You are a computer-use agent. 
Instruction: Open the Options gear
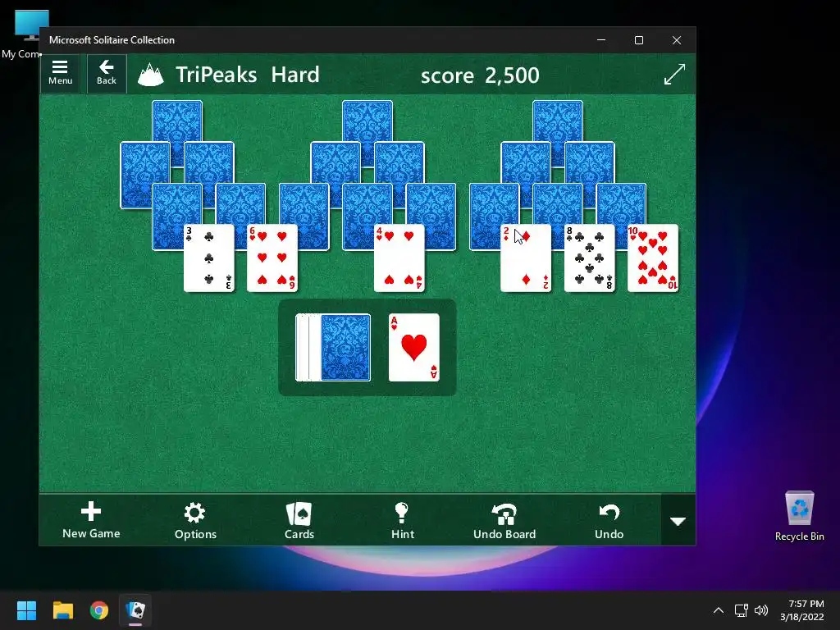(x=195, y=519)
